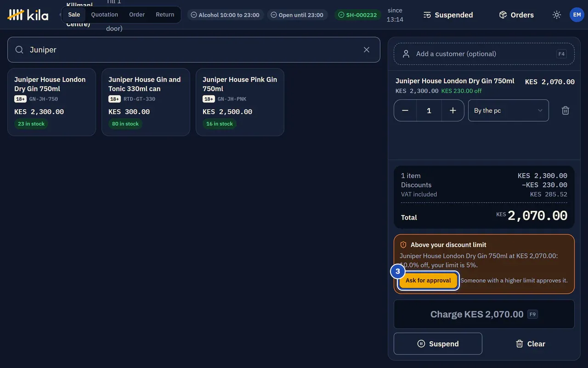The image size is (588, 368).
Task: Click the 'KES 230.00 off' discount text
Action: click(x=462, y=91)
